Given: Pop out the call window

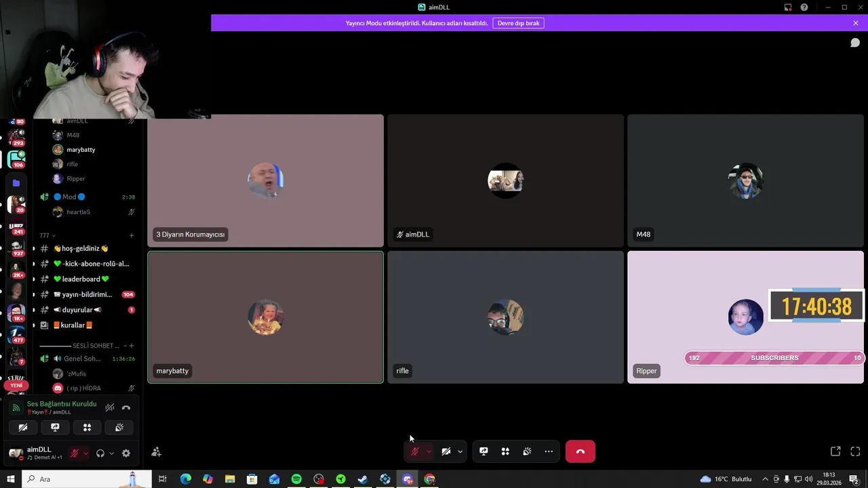Looking at the screenshot, I should (x=835, y=451).
